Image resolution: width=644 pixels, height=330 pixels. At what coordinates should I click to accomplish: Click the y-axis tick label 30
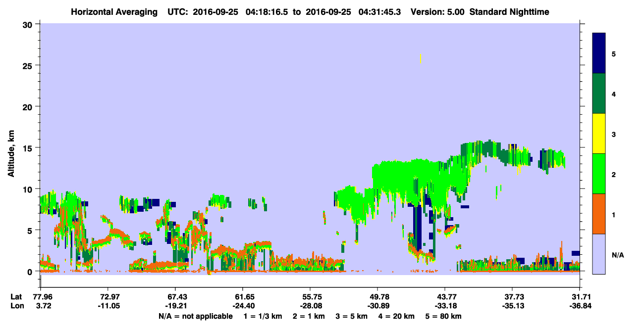click(x=28, y=24)
